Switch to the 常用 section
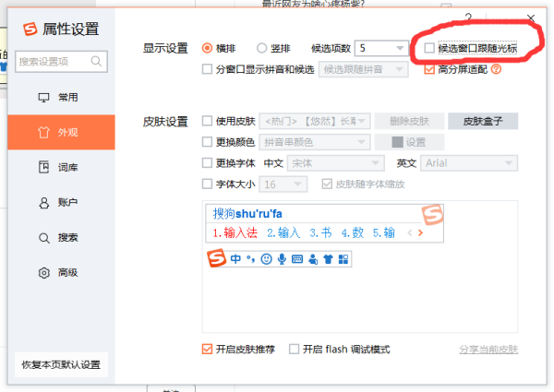Image resolution: width=554 pixels, height=392 pixels. [61, 98]
